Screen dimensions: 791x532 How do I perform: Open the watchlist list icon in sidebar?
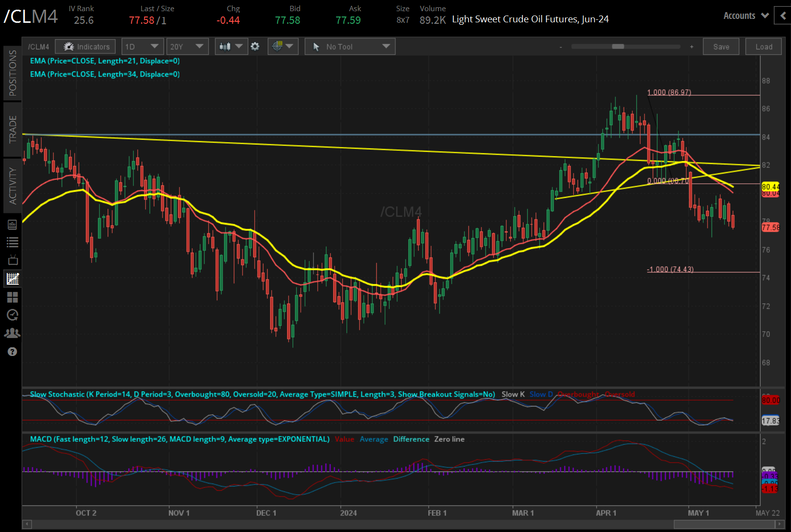(13, 242)
